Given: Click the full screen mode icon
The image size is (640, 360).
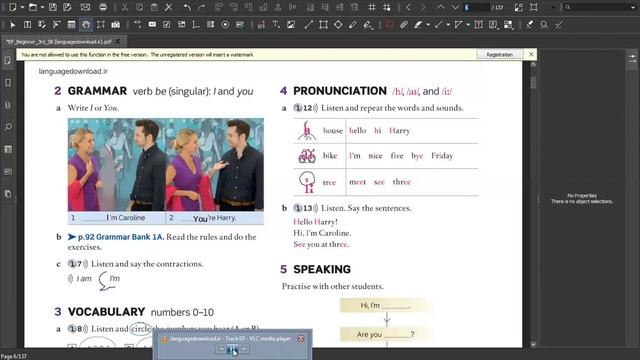Looking at the screenshot, I should 533,7.
